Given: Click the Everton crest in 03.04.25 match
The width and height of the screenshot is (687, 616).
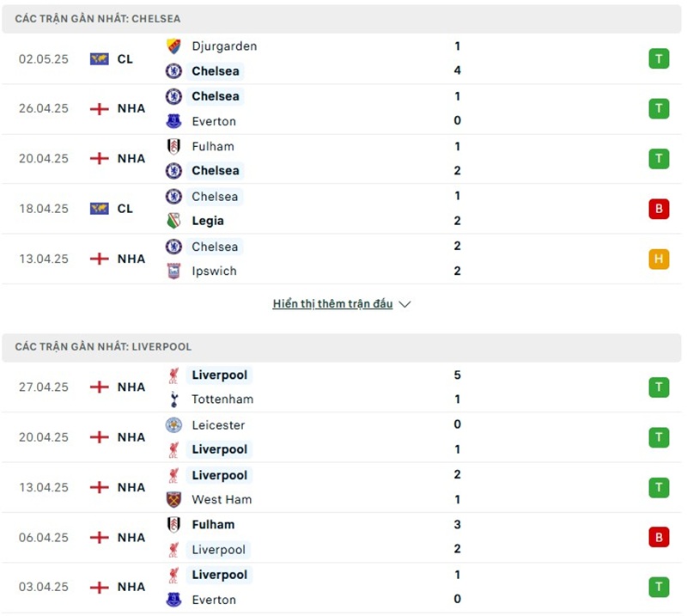Looking at the screenshot, I should point(173,600).
